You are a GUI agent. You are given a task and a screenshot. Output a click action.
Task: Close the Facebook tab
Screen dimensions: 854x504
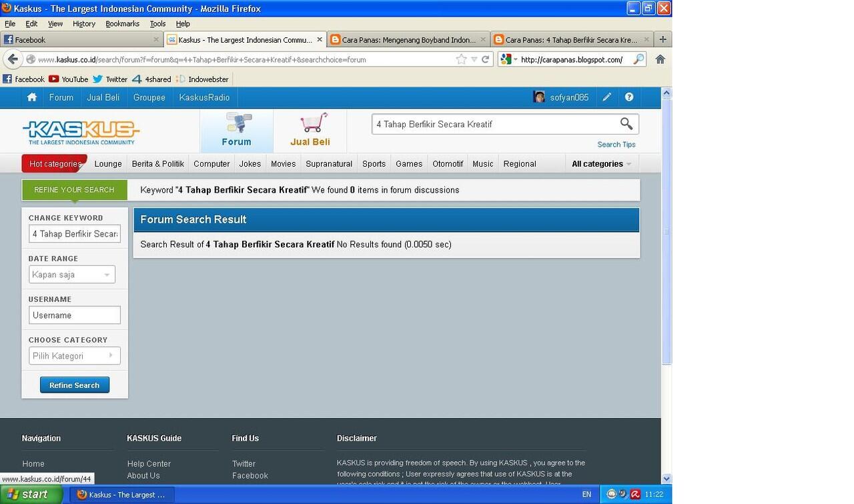[156, 40]
